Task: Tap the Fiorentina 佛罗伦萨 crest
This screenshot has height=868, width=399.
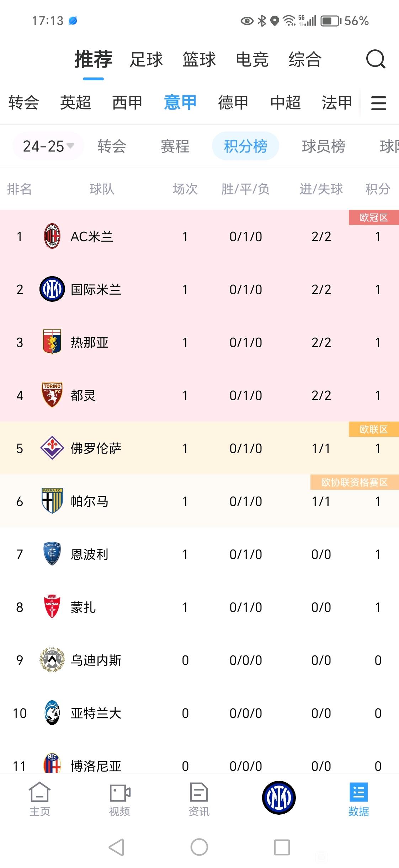Action: pyautogui.click(x=52, y=448)
